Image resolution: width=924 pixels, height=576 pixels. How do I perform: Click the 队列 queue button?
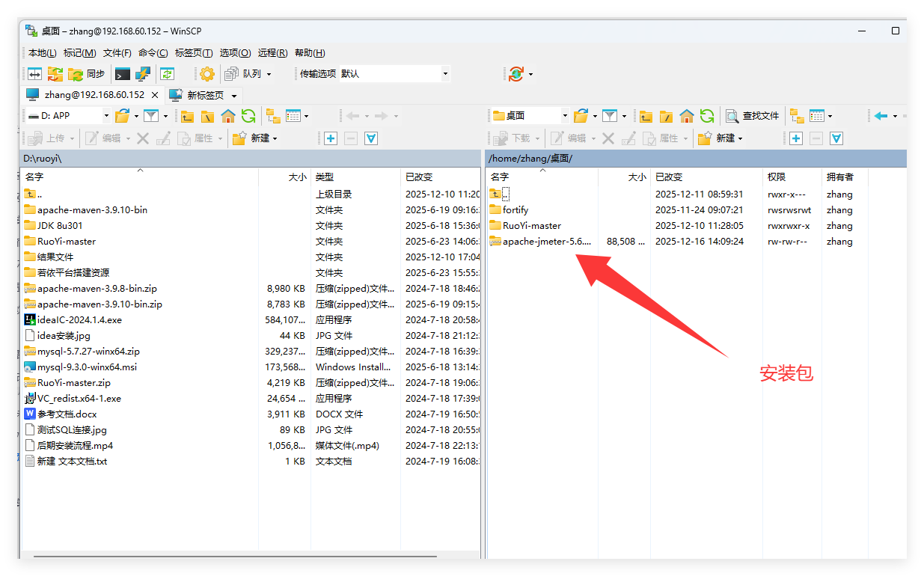(244, 74)
